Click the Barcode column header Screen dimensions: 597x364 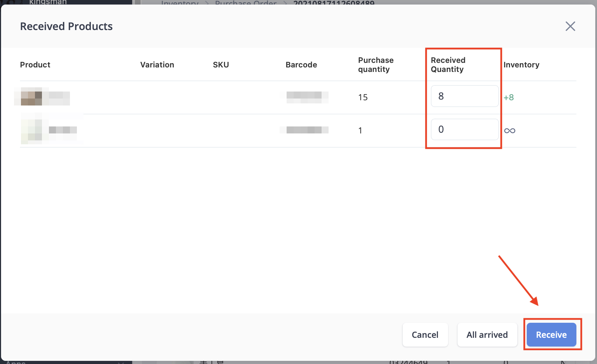(301, 65)
